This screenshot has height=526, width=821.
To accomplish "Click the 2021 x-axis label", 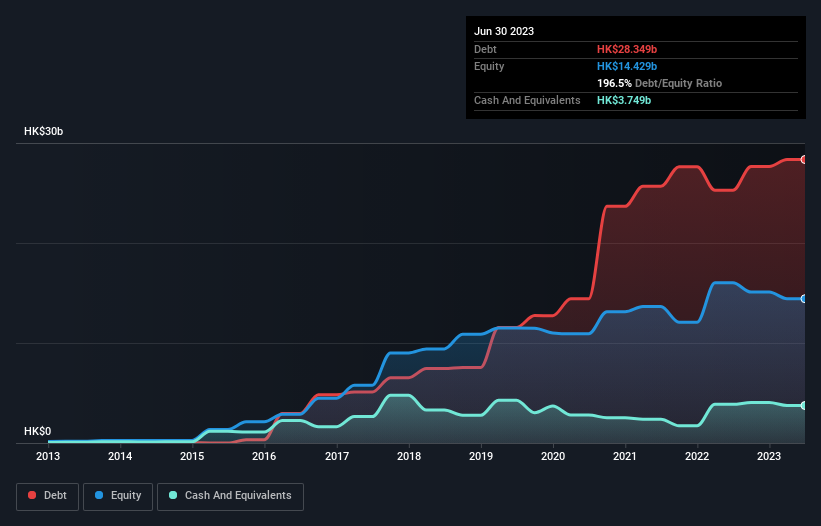I will click(625, 456).
